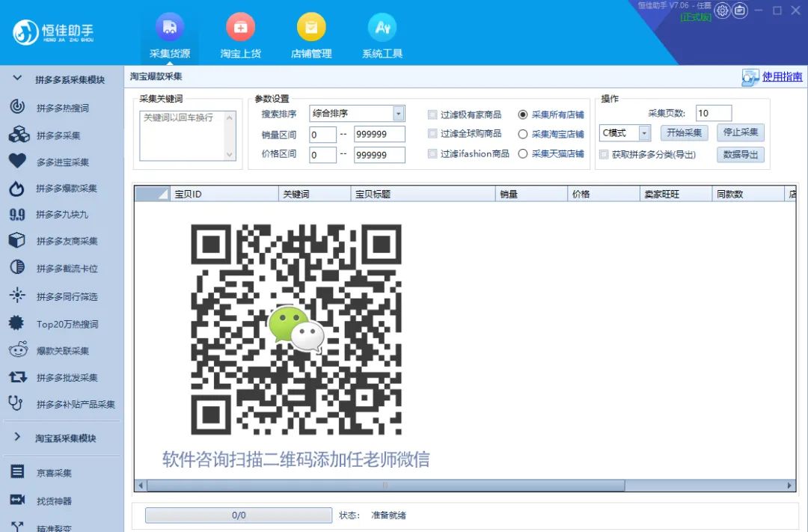The image size is (808, 532).
Task: Click the robot icon beside the gear
Action: pos(740,10)
